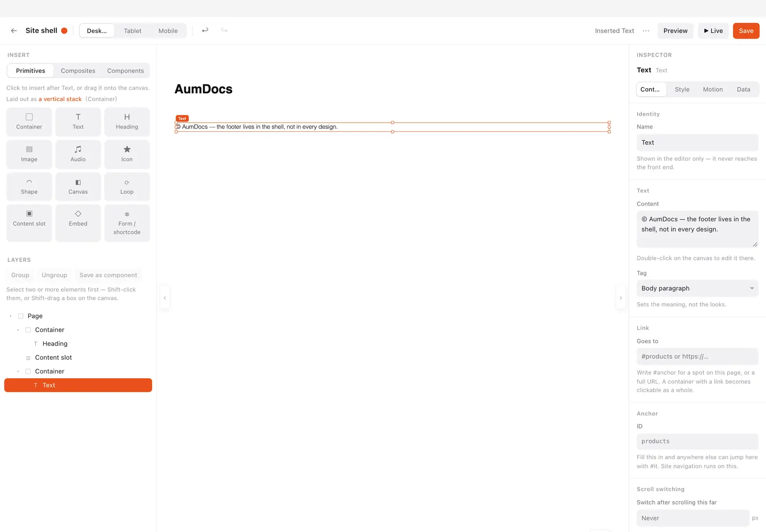Viewport: 766px width, 532px height.
Task: Select the Heading layer row
Action: pos(78,344)
